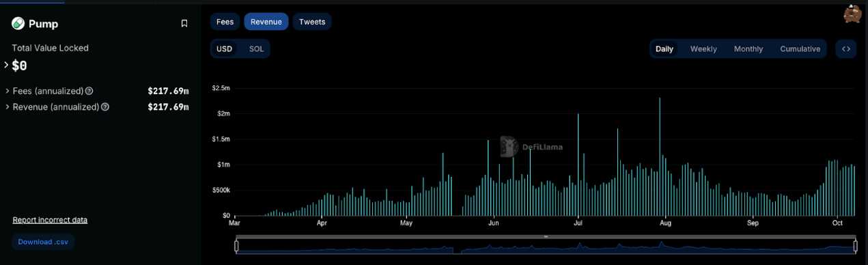This screenshot has width=868, height=265.
Task: Click the right handle of the range slider
Action: click(x=856, y=246)
